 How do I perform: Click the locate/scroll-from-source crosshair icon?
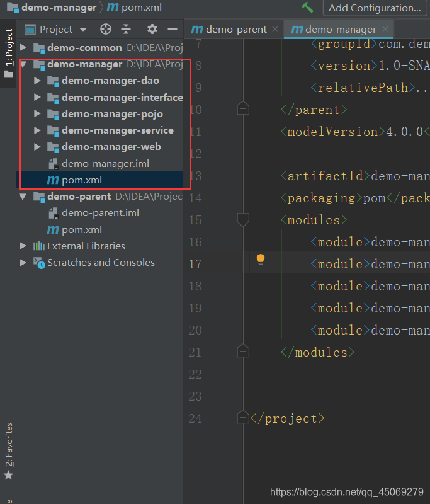coord(106,29)
